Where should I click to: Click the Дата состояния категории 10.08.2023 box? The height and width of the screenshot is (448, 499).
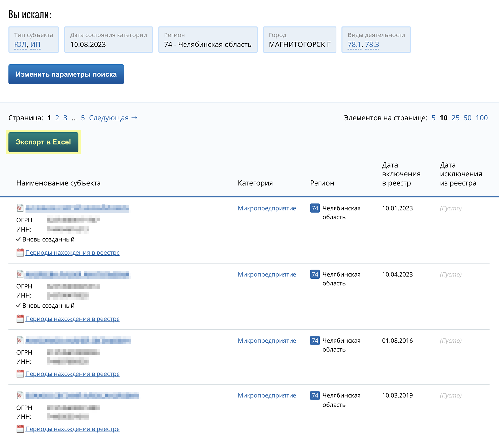[x=109, y=39]
